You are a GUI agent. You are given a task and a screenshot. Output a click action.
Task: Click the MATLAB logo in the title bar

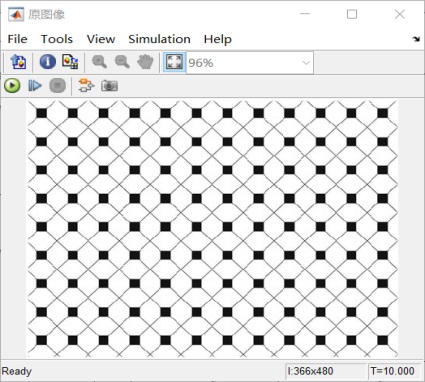pyautogui.click(x=16, y=14)
